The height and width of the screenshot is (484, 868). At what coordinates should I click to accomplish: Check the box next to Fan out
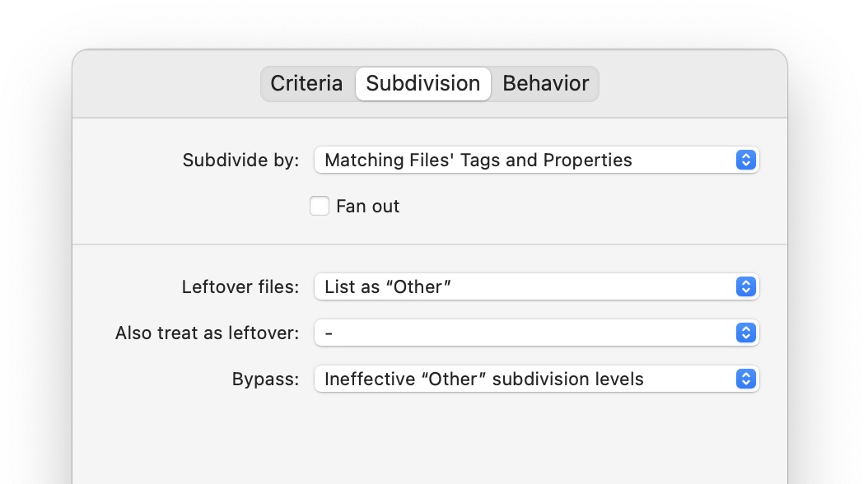pos(320,206)
